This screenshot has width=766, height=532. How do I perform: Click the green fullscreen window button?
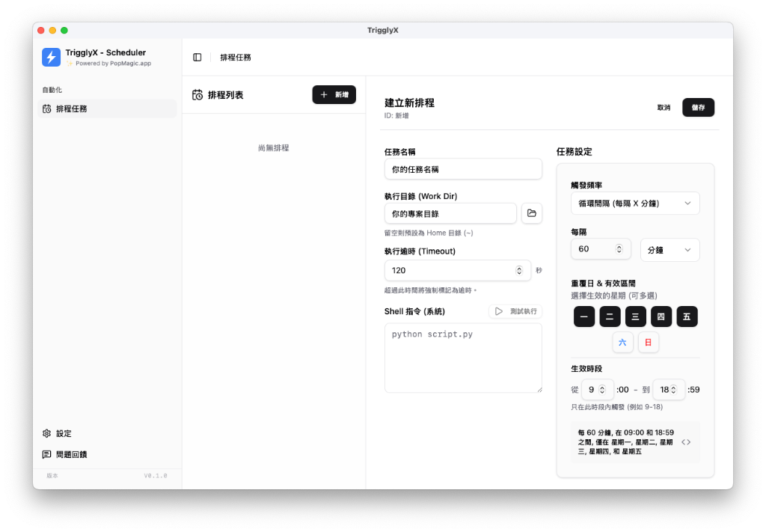pyautogui.click(x=64, y=30)
